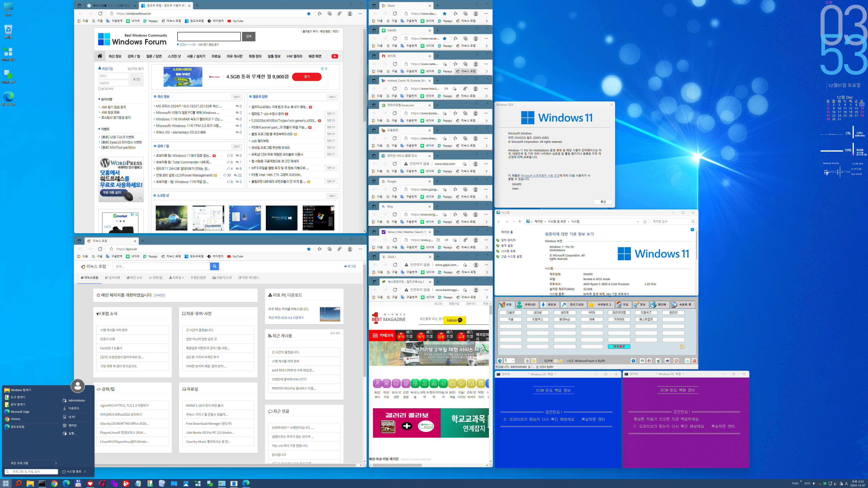Open 스크린 샷 in Windows Forum menu

coord(174,56)
